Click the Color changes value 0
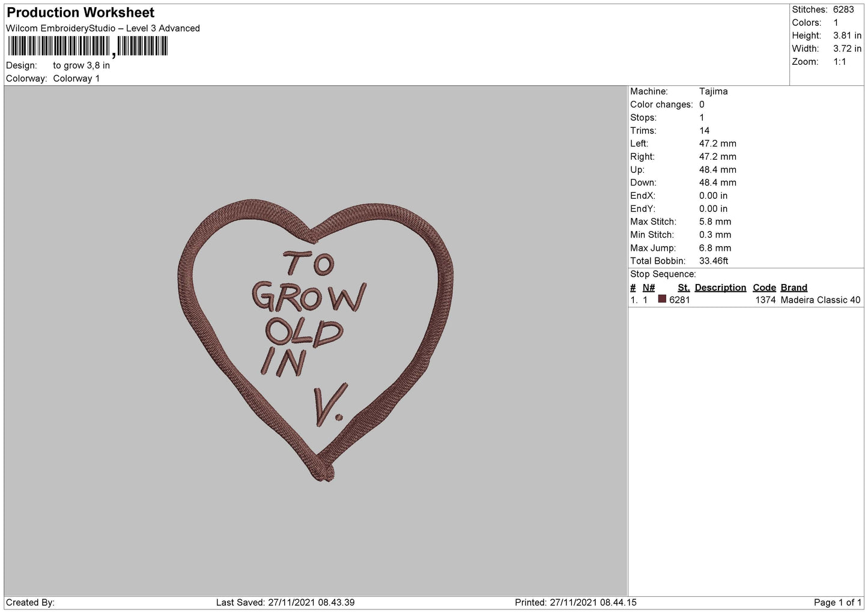This screenshot has width=868, height=613. click(702, 104)
